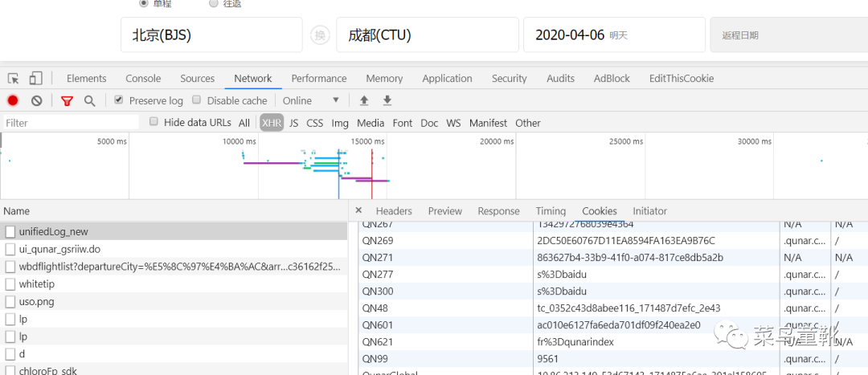
Task: Switch to the Console tab
Action: coord(143,79)
